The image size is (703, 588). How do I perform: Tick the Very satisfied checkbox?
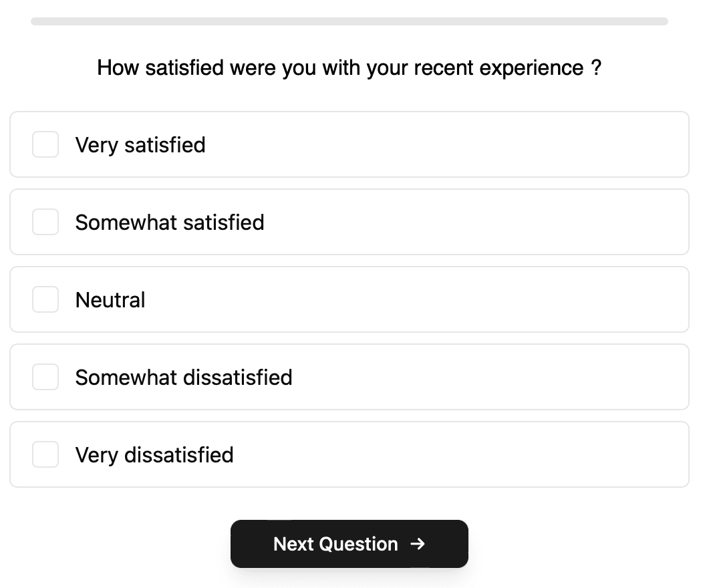(x=45, y=144)
